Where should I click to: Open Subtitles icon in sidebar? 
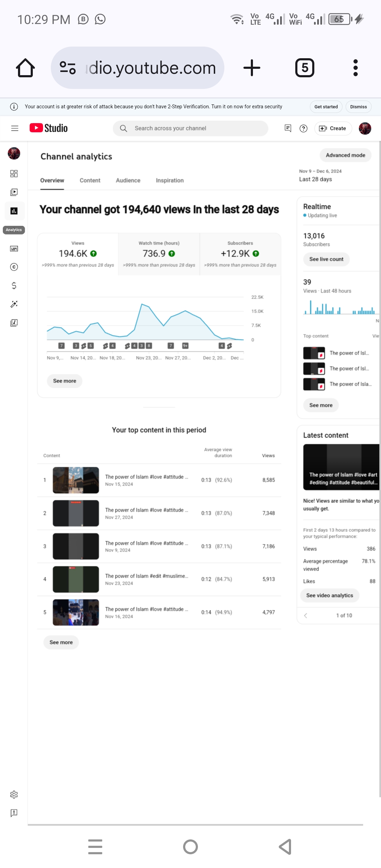(x=14, y=249)
